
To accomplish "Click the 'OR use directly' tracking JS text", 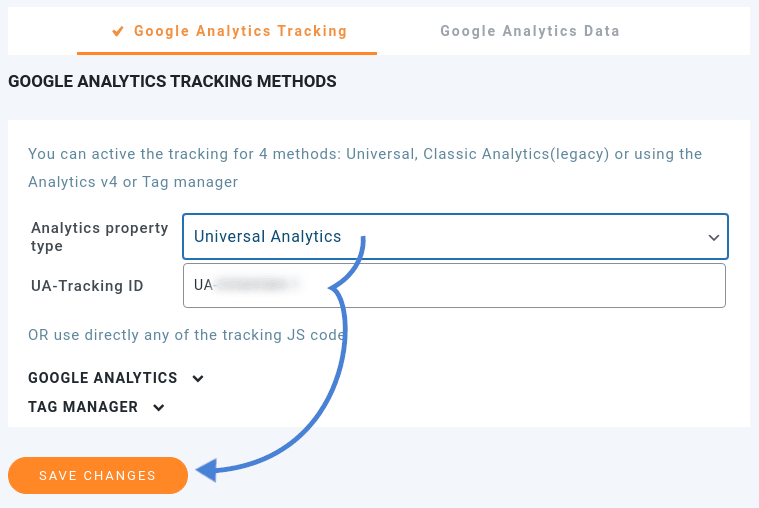I will tap(187, 335).
